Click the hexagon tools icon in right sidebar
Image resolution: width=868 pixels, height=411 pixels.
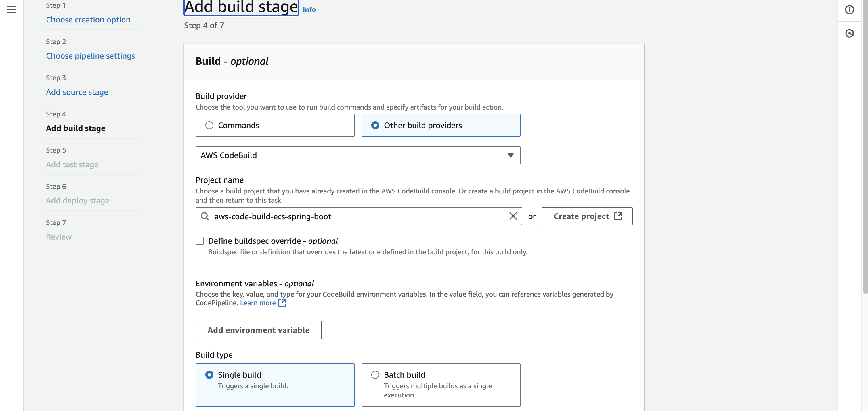coord(849,33)
